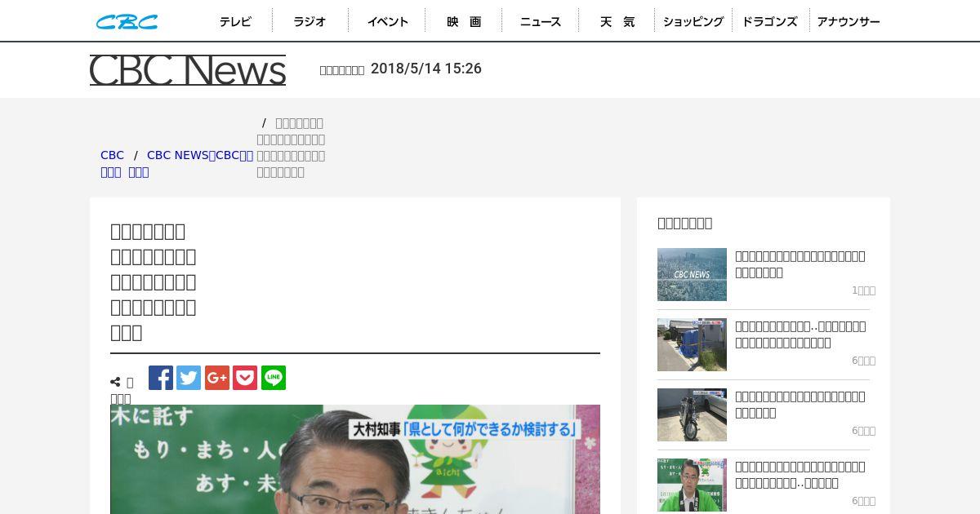Open the sidebar thumbnail with blue tarp

click(692, 344)
